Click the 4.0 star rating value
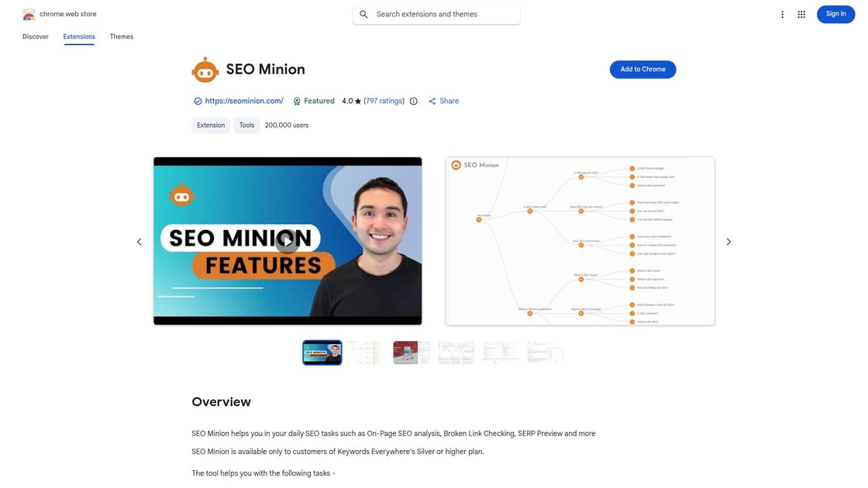868x488 pixels. tap(351, 101)
